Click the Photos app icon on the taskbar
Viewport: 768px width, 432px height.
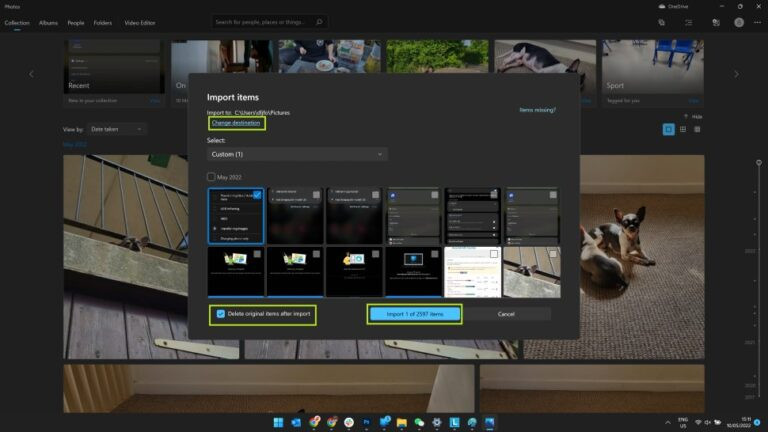coord(489,422)
